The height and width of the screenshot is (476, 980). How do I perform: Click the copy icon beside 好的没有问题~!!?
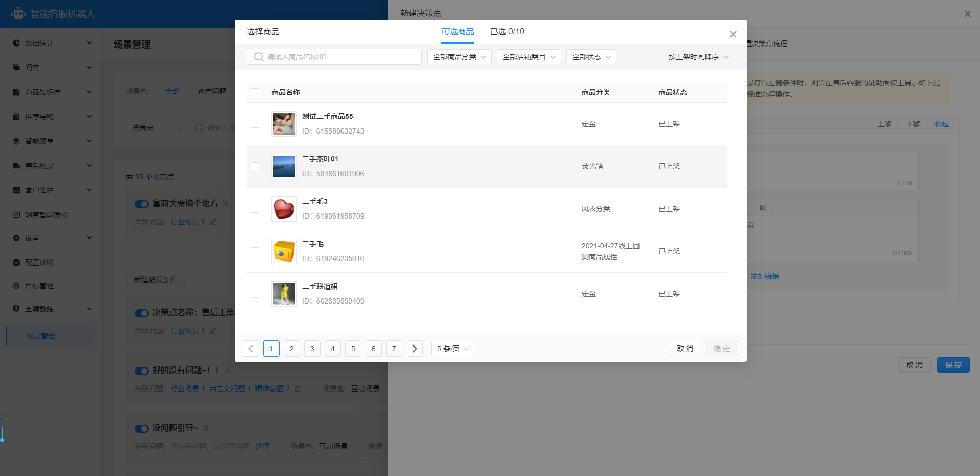230,370
